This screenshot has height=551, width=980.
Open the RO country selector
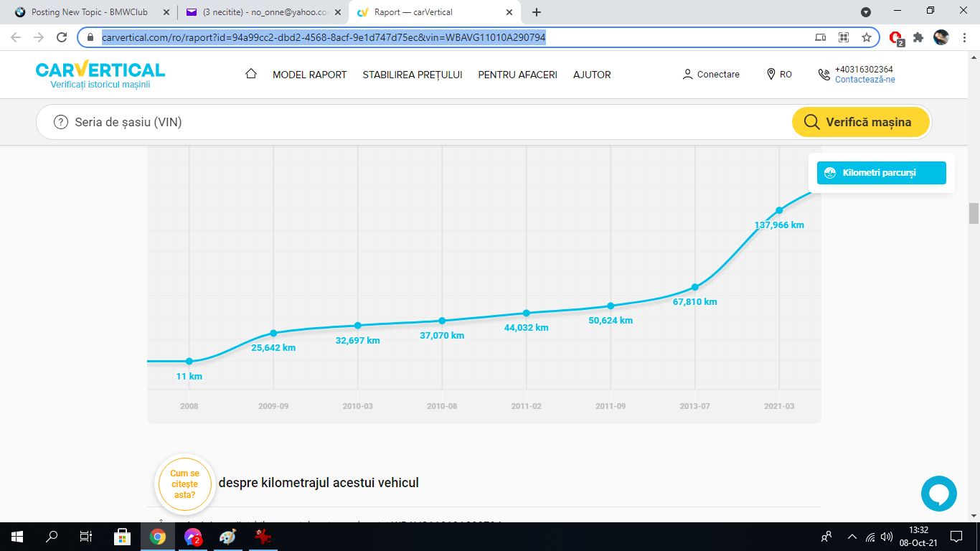pyautogui.click(x=779, y=75)
